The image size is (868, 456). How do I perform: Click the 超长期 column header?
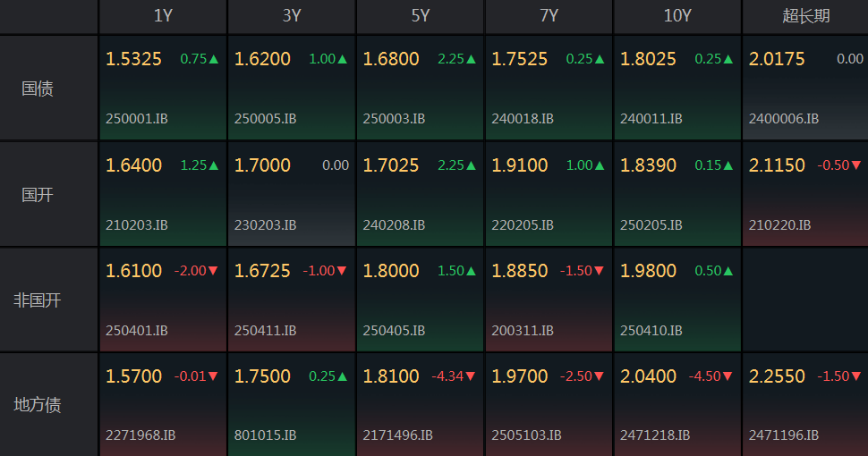(x=805, y=16)
